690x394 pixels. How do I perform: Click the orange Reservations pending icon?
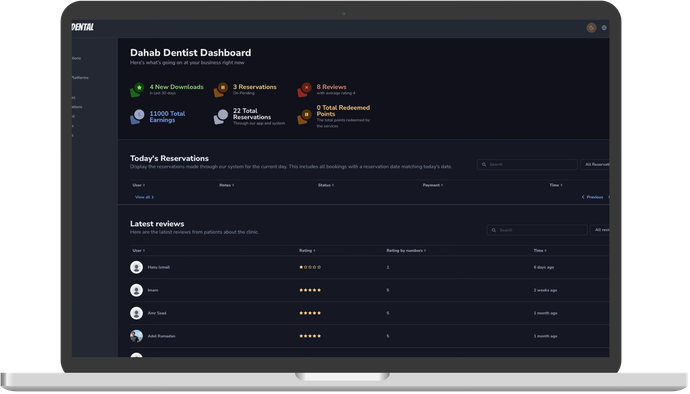220,90
